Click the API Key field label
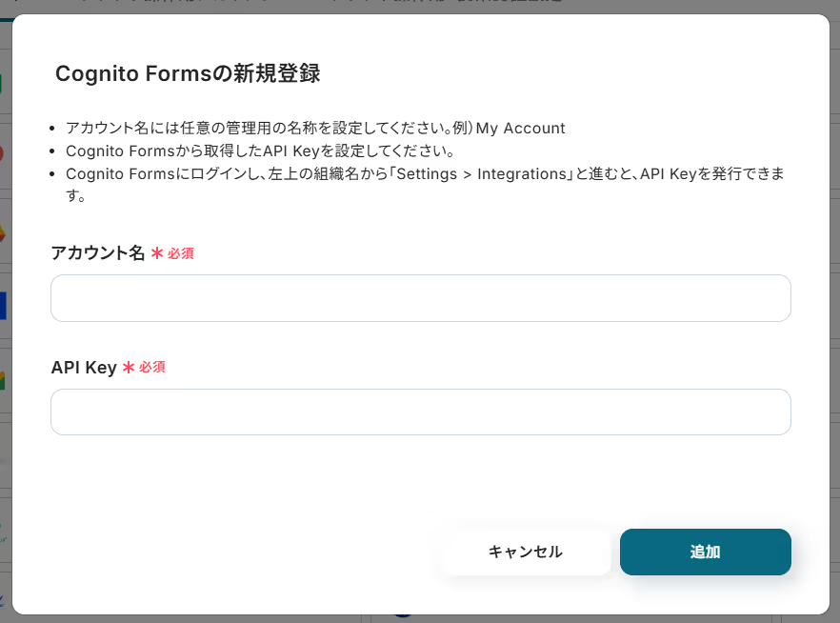The image size is (840, 623). tap(84, 367)
